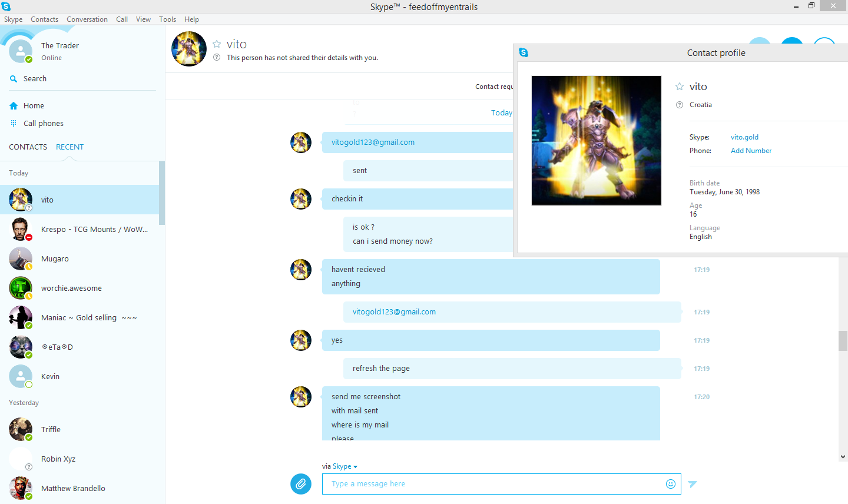
Task: Toggle favorite star next to vito header
Action: [x=217, y=44]
